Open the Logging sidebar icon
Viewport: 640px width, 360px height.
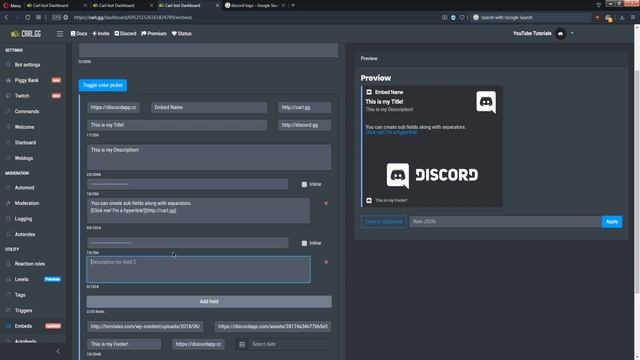coord(8,219)
